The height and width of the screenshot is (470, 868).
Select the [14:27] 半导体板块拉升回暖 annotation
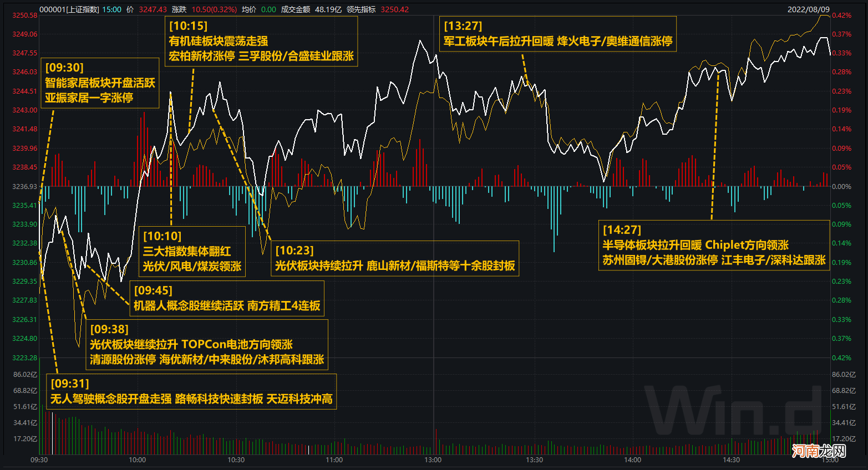(x=714, y=245)
